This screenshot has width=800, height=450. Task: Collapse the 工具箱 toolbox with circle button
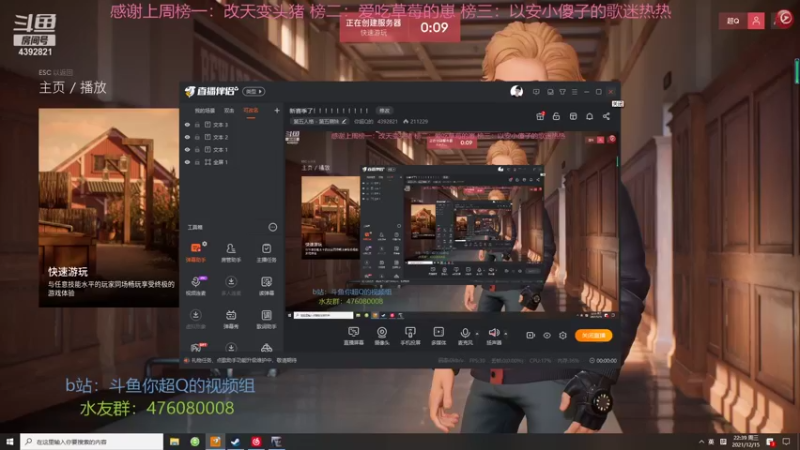point(272,227)
